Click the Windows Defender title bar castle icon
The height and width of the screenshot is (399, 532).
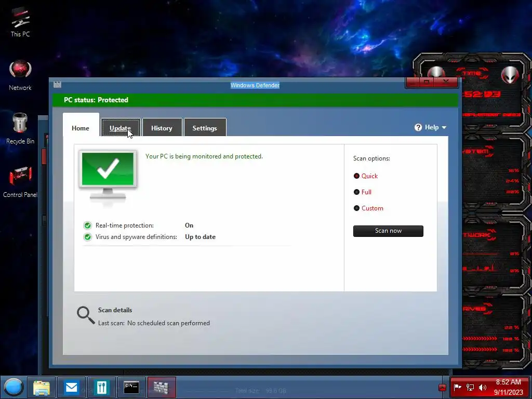click(x=57, y=85)
